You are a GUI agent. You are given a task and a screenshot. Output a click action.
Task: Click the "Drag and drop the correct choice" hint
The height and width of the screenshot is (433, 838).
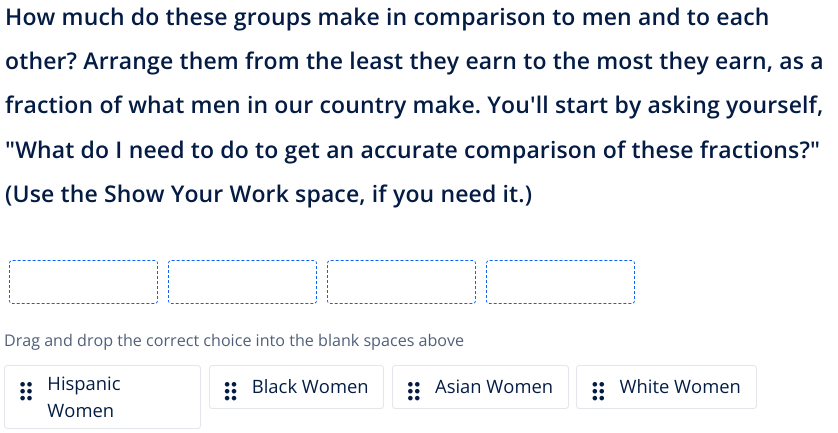coord(234,341)
